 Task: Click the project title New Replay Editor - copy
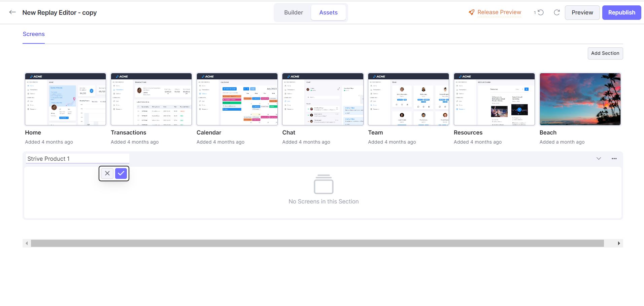pyautogui.click(x=60, y=12)
